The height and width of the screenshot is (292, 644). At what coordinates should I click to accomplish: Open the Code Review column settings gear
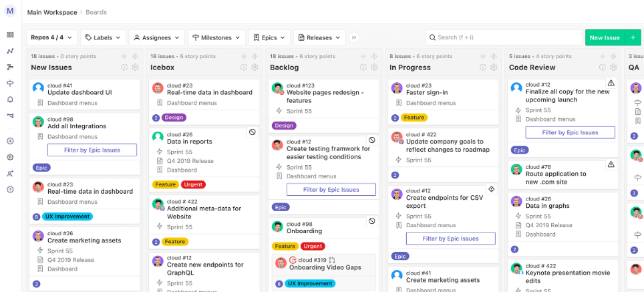coord(613,67)
